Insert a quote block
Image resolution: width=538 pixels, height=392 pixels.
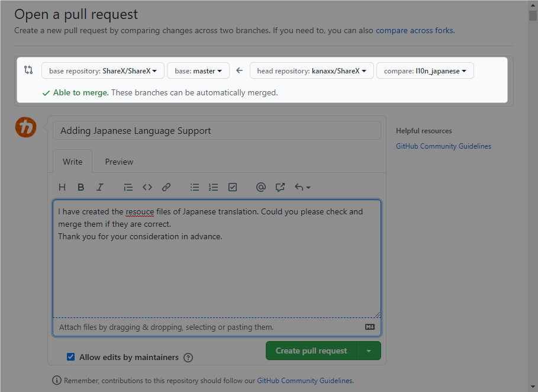point(128,187)
